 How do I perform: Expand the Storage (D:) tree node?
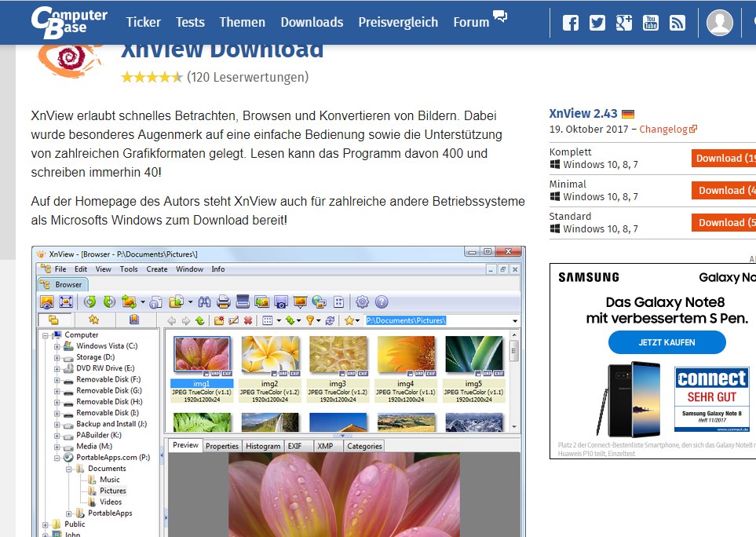click(x=57, y=358)
